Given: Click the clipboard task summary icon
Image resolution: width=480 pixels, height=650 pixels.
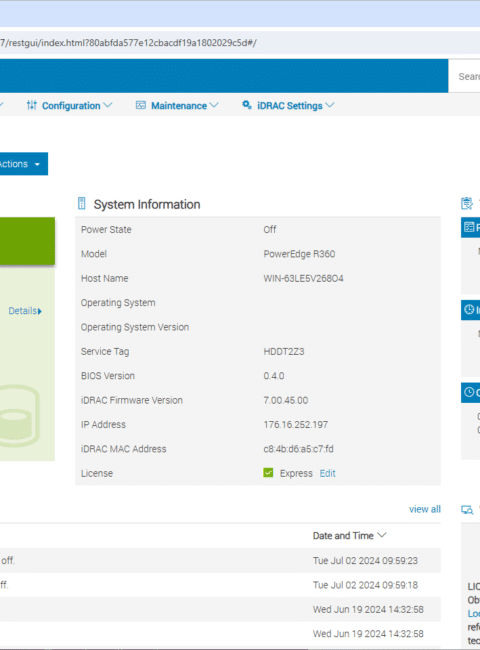Looking at the screenshot, I should 467,204.
